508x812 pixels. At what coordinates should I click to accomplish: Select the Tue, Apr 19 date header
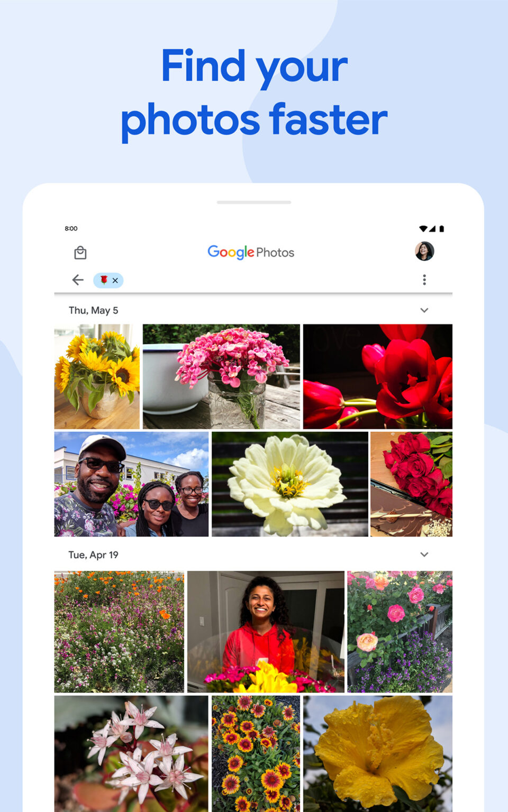[93, 555]
